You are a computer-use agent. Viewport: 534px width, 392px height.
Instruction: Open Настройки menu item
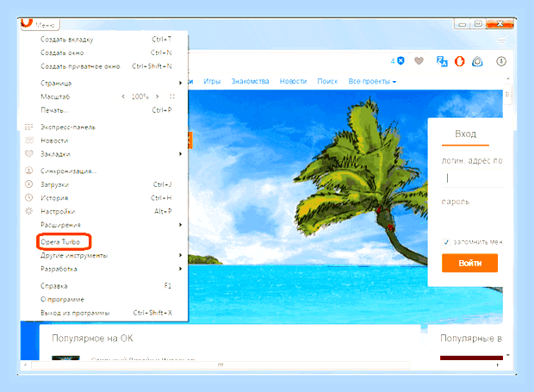click(x=104, y=211)
